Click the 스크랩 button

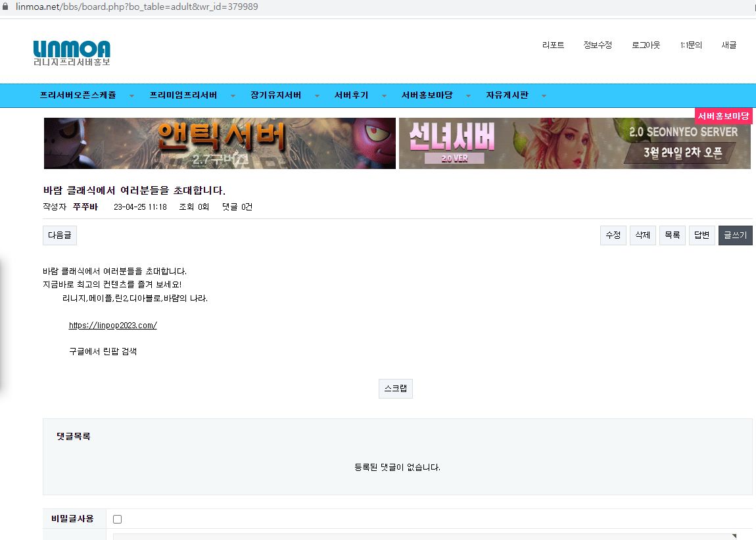[395, 389]
